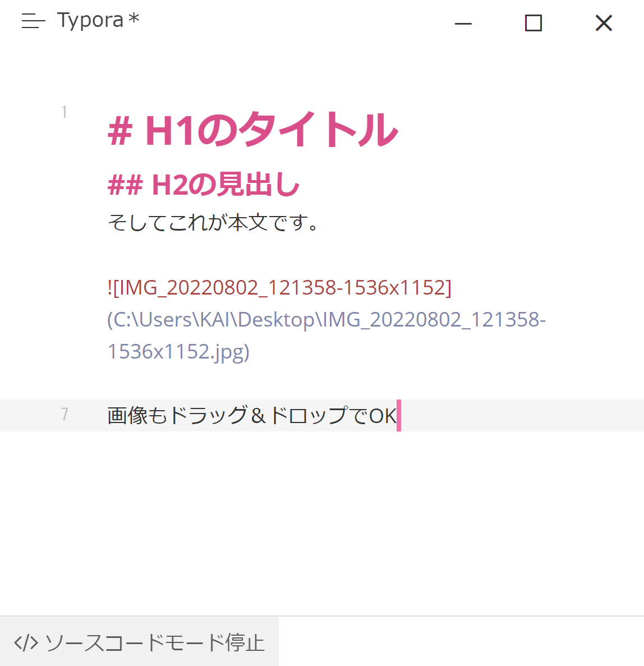Open the hamburger menu at top left
Viewport: 644px width, 666px height.
tap(33, 21)
